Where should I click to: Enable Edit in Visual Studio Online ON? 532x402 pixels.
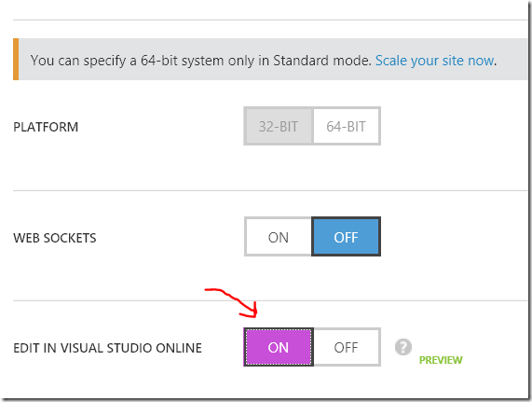279,347
